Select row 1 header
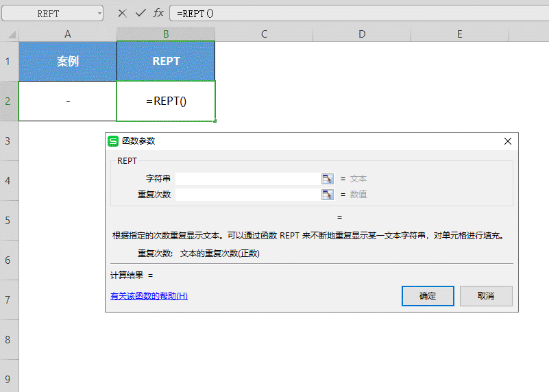549x392 pixels. click(9, 62)
